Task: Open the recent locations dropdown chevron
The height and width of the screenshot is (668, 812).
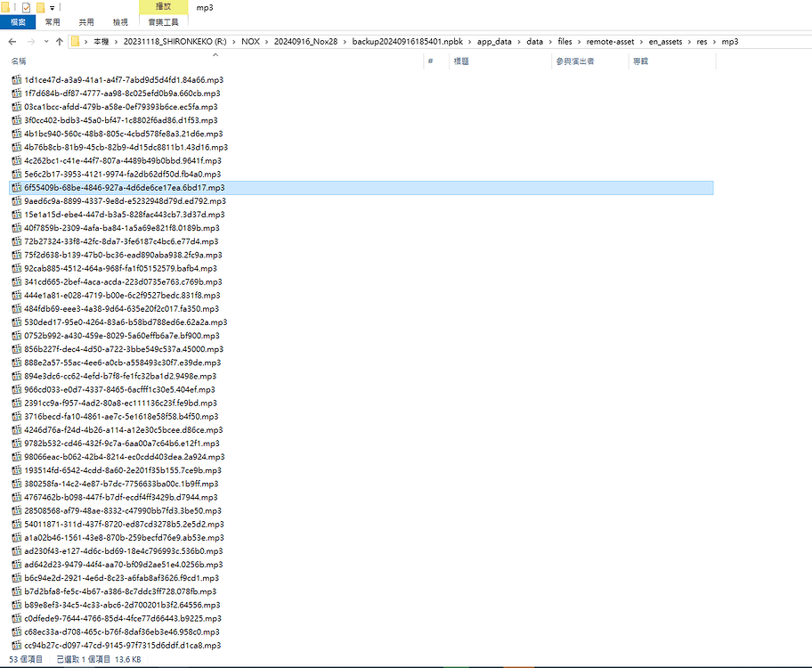Action: tap(45, 42)
